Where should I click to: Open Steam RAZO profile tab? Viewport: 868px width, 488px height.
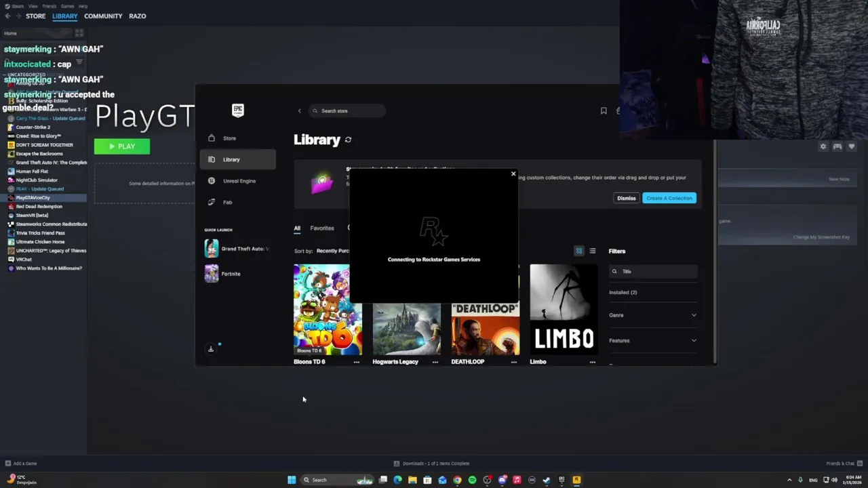tap(138, 16)
